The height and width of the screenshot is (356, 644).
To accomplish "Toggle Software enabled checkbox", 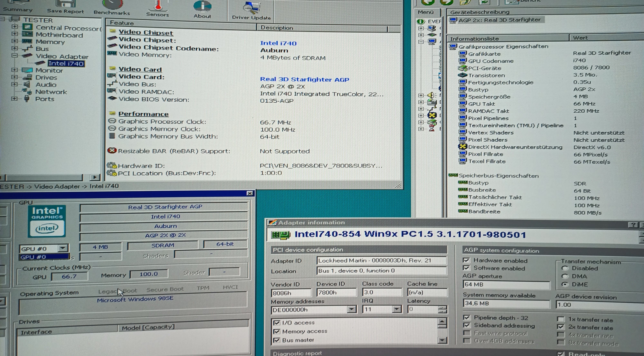I will 466,268.
